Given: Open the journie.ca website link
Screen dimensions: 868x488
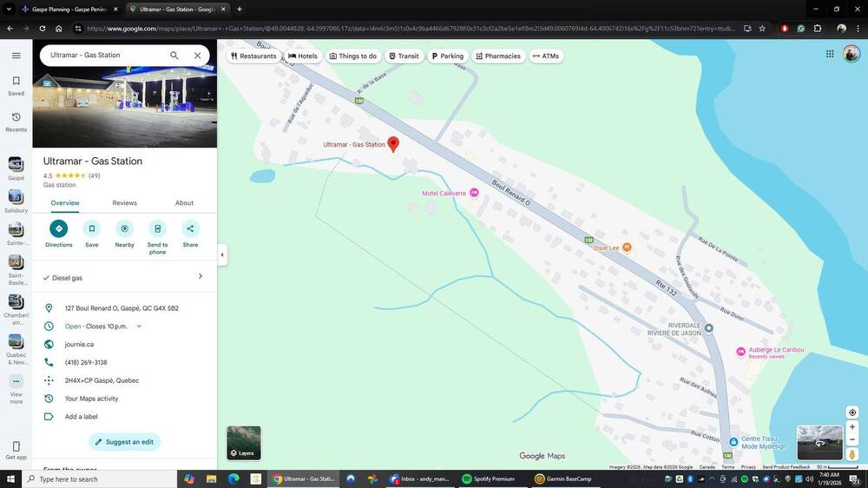Looking at the screenshot, I should [x=79, y=345].
